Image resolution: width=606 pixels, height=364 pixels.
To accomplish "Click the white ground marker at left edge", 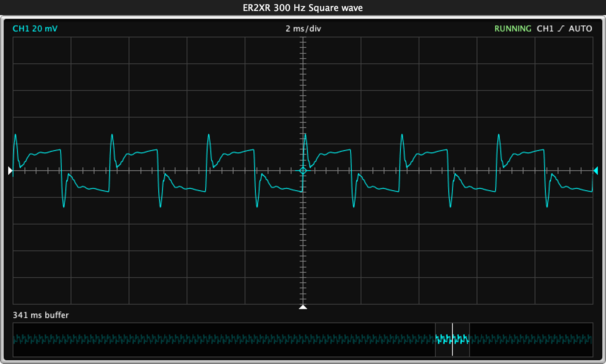I will 11,171.
